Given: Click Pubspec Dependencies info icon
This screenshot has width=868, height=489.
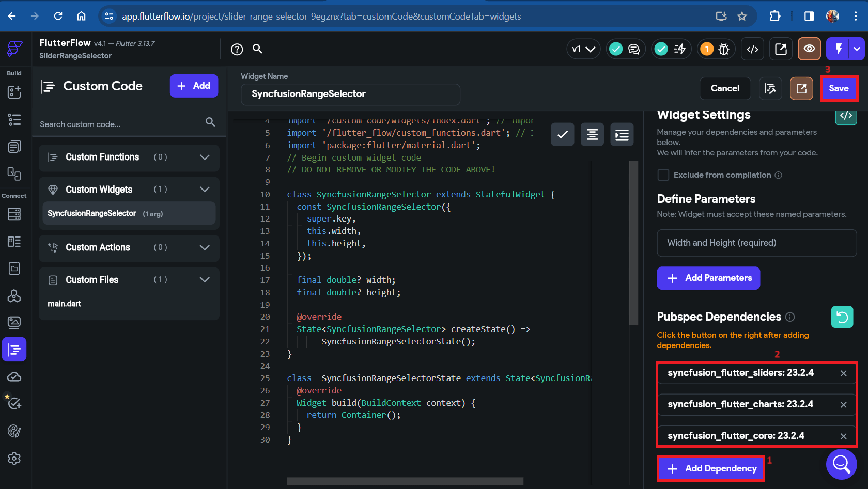Looking at the screenshot, I should (790, 317).
